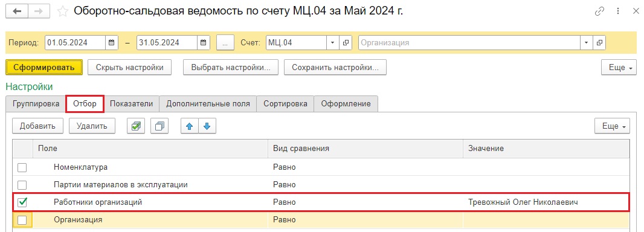Move selected filter row down

(x=207, y=126)
